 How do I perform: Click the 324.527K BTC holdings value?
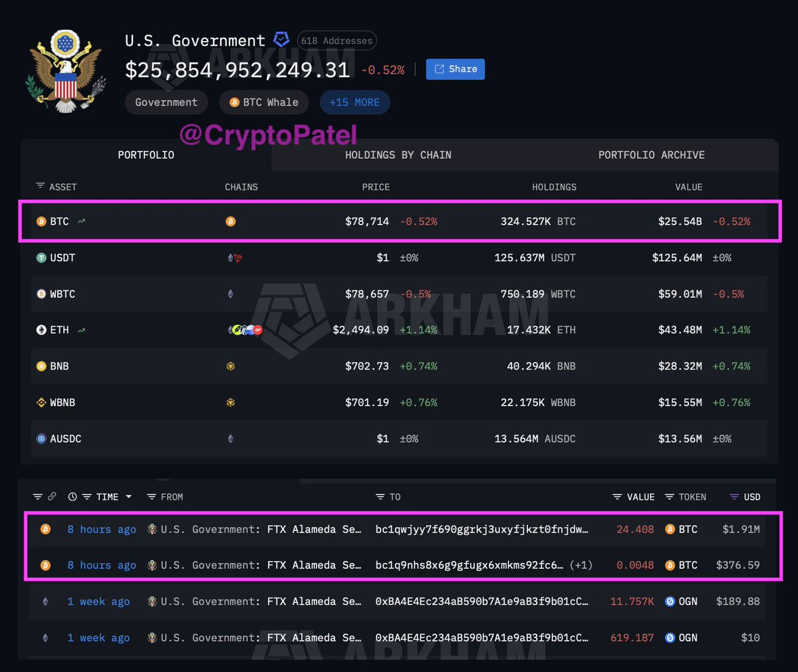coord(538,221)
